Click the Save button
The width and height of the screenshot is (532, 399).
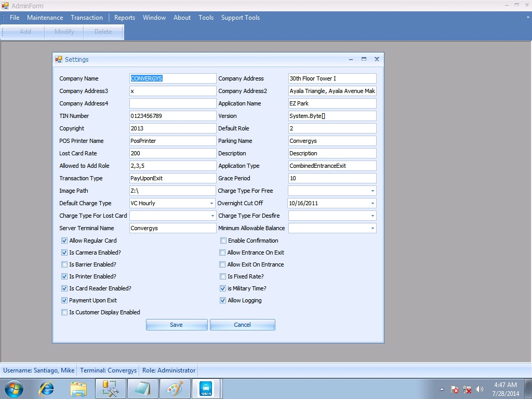point(177,325)
